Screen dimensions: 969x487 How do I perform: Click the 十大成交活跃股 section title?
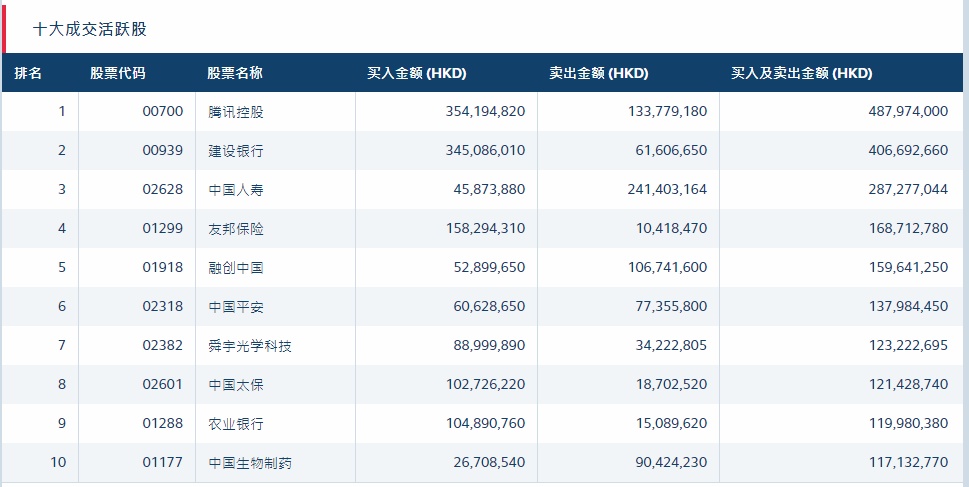coord(90,29)
